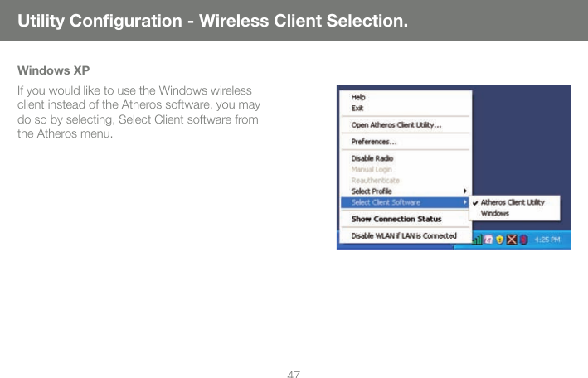Click the red X tray icon

point(512,240)
